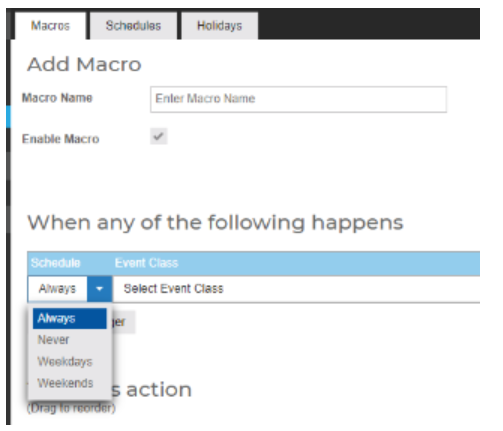The width and height of the screenshot is (503, 431).
Task: Click the Event Class column header
Action: (x=146, y=263)
